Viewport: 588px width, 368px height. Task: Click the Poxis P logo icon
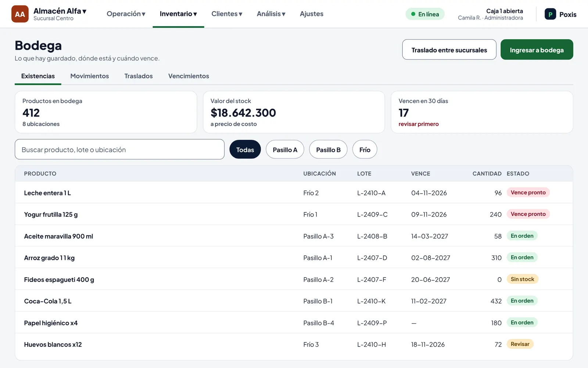coord(550,14)
